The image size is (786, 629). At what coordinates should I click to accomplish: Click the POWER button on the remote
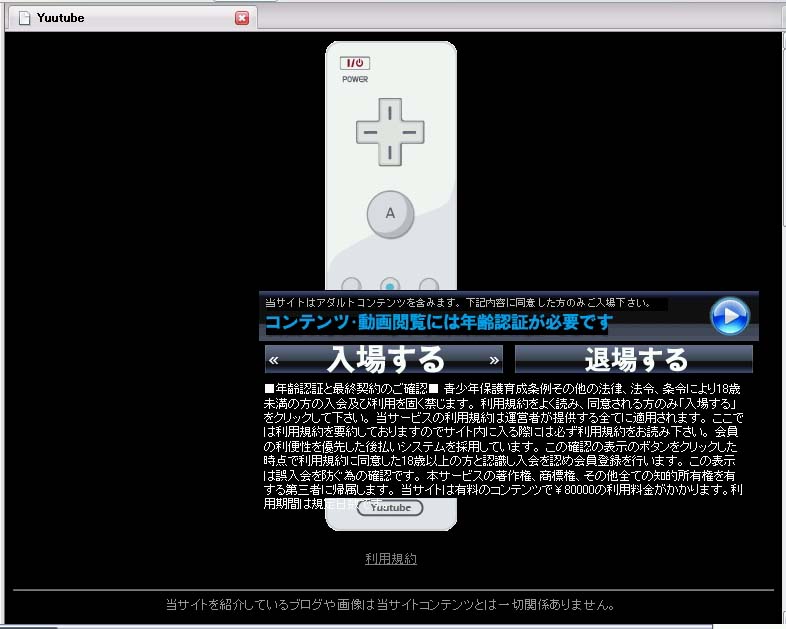click(355, 63)
